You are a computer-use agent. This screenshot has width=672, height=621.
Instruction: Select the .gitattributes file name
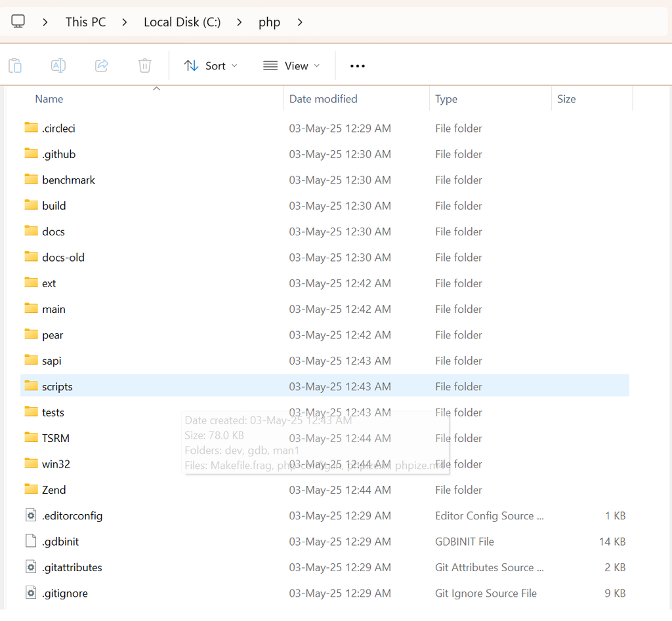72,567
